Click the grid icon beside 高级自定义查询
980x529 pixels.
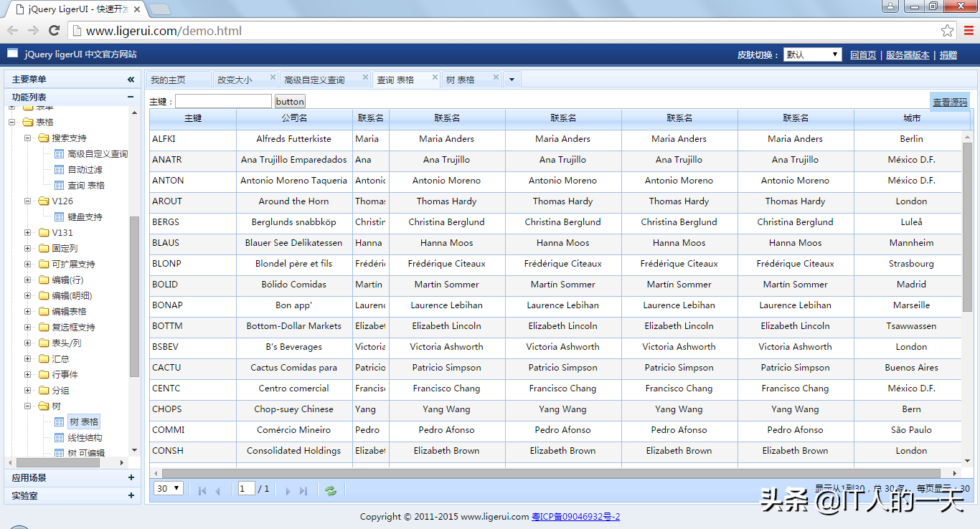59,154
